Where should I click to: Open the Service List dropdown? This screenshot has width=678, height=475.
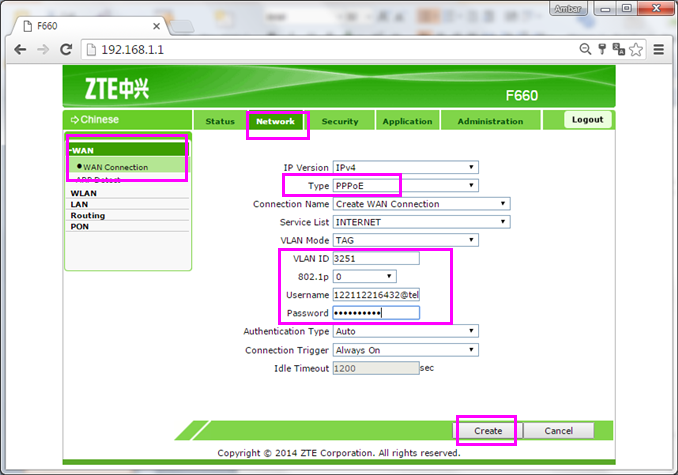(x=422, y=222)
